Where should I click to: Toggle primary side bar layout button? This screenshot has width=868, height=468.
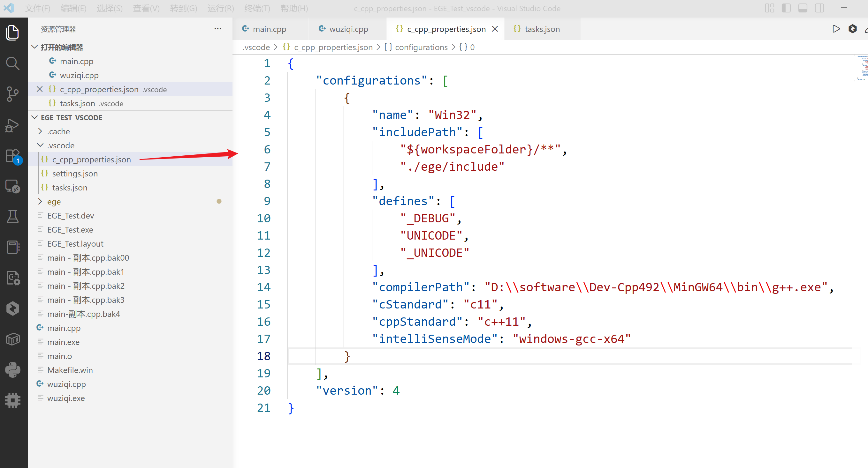(786, 8)
